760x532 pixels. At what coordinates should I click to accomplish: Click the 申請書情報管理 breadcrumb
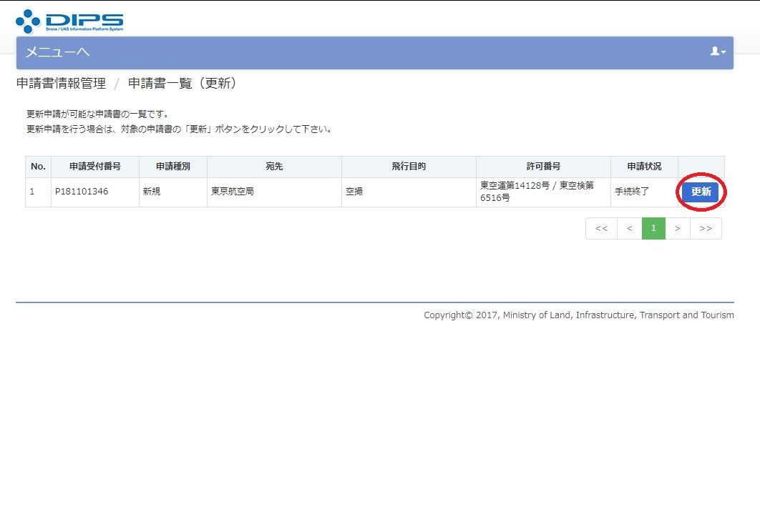(x=61, y=84)
